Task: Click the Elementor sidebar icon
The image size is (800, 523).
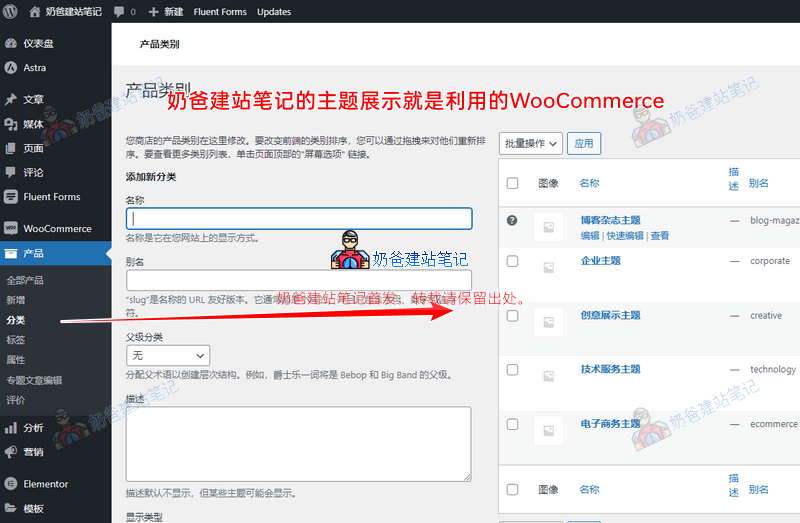Action: pos(11,484)
